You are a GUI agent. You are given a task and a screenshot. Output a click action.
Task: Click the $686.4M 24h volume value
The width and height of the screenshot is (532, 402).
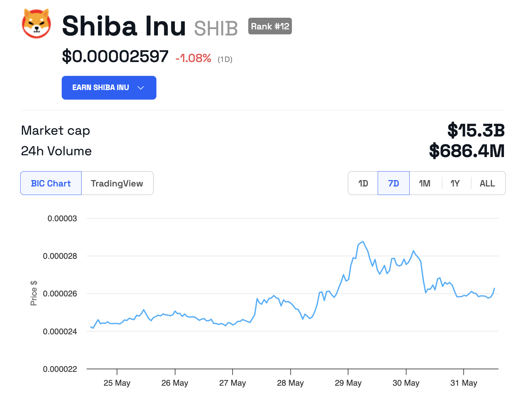coord(467,151)
